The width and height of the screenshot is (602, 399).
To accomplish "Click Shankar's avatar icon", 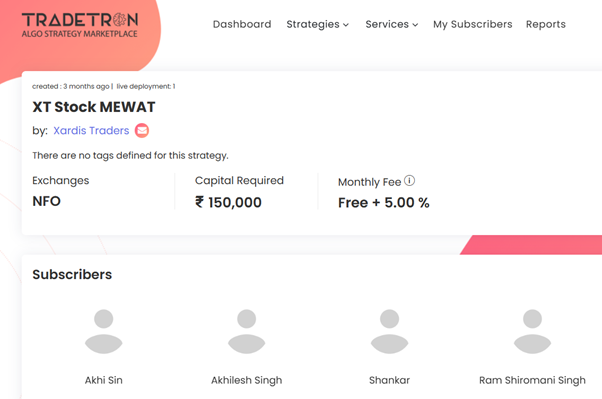I will pos(389,331).
